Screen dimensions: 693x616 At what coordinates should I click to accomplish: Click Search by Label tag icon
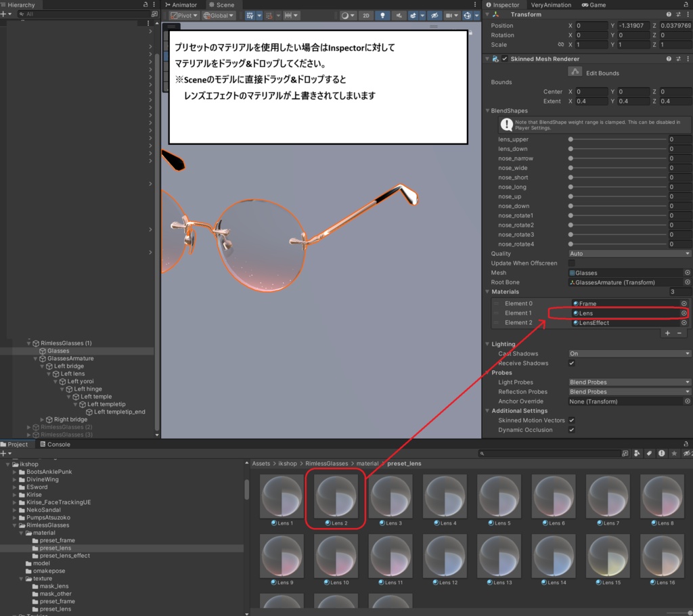coord(649,454)
